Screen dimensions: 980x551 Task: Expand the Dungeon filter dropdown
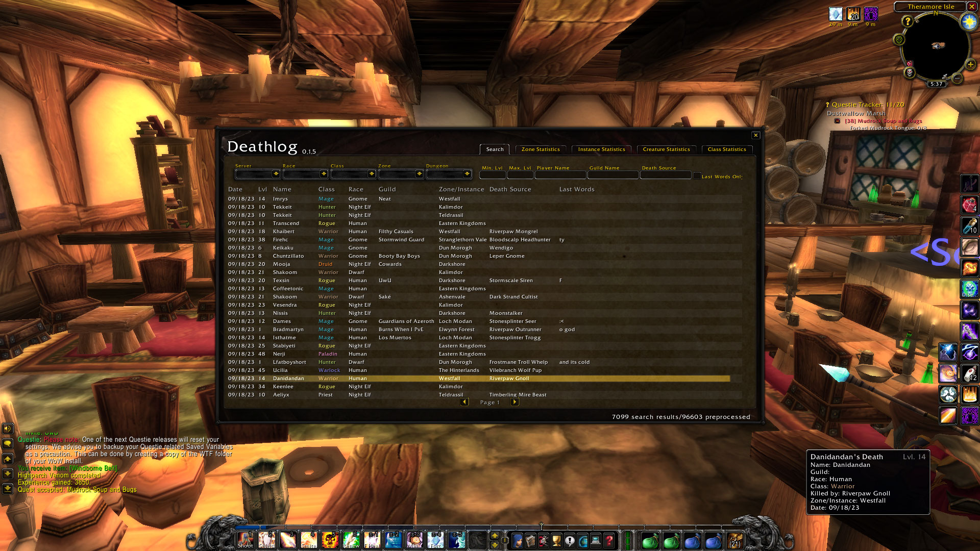[x=467, y=174]
